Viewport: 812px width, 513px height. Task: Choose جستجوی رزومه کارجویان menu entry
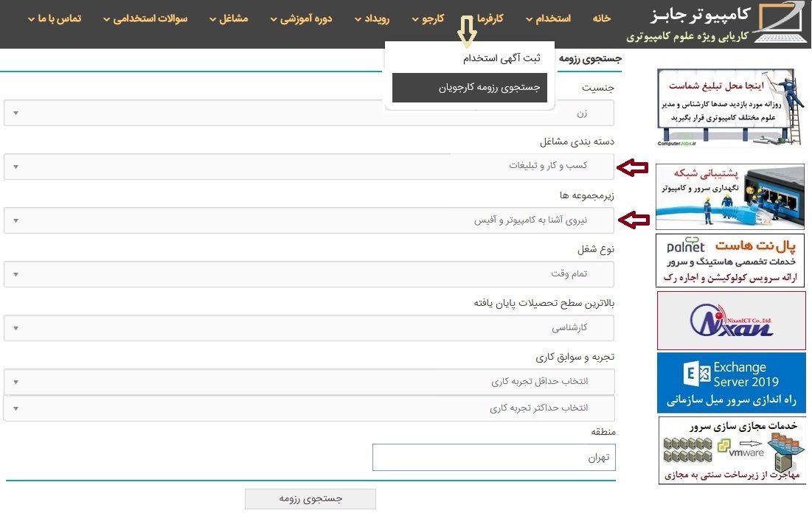click(x=470, y=88)
